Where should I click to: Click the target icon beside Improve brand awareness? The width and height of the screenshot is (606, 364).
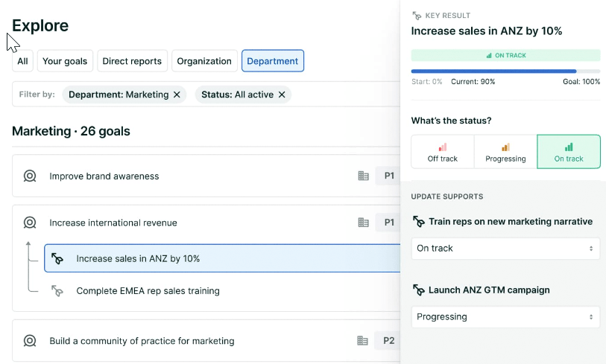coord(30,176)
